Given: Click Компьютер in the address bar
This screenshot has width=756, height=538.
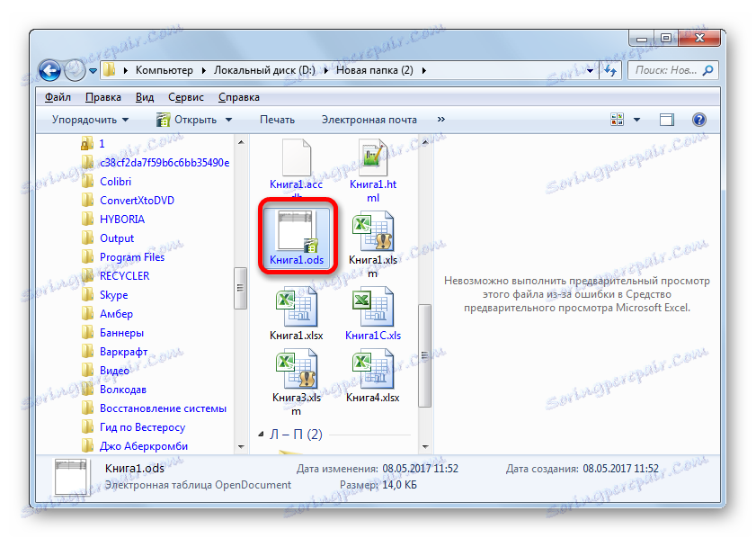Looking at the screenshot, I should point(164,70).
